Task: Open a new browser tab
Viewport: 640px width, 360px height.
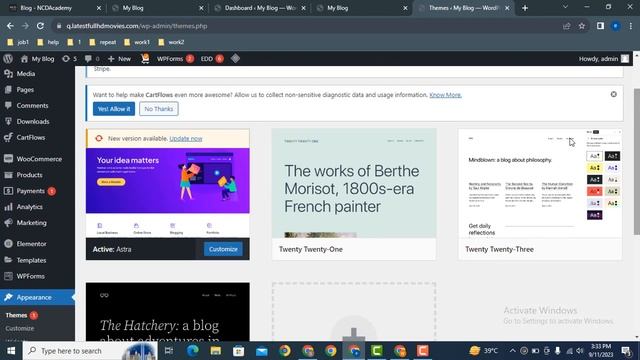Action: coord(525,8)
